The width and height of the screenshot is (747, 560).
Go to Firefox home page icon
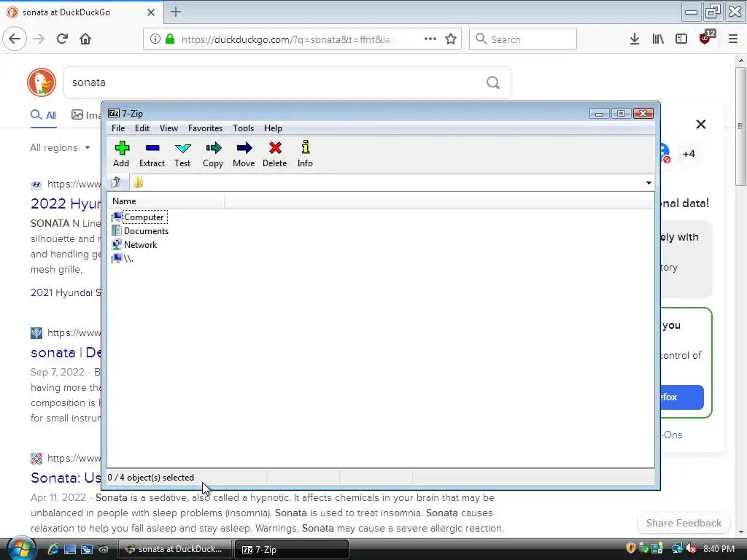(x=85, y=39)
